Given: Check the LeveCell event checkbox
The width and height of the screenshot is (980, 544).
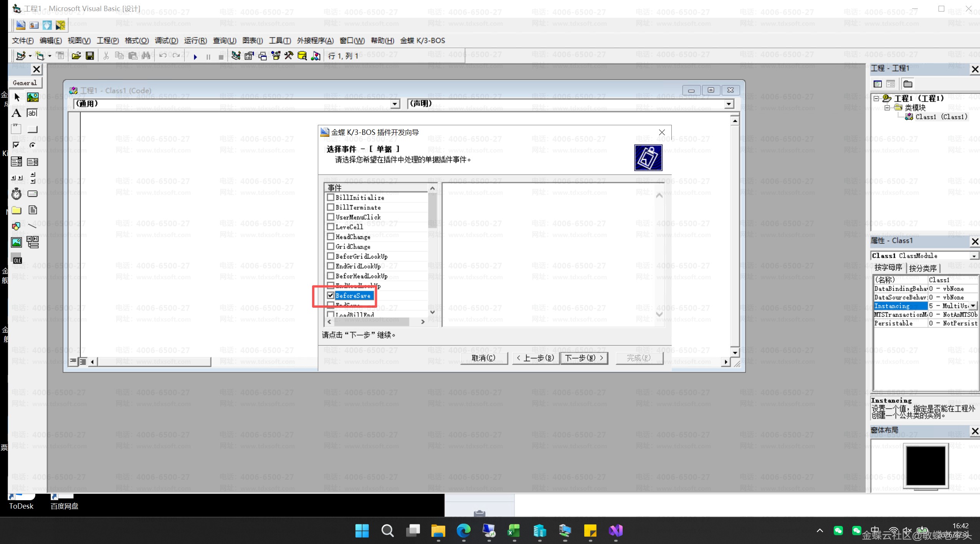Looking at the screenshot, I should point(331,227).
